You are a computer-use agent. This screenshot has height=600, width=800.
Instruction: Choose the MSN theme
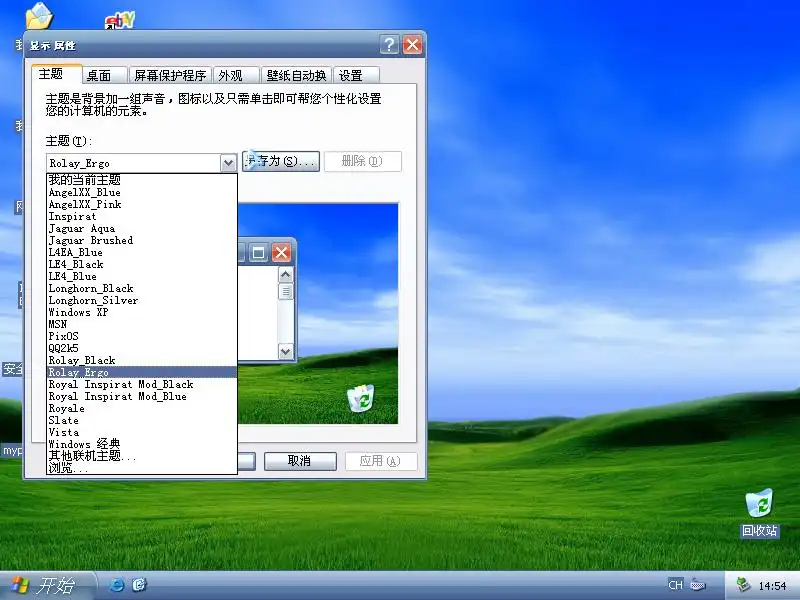tap(142, 324)
